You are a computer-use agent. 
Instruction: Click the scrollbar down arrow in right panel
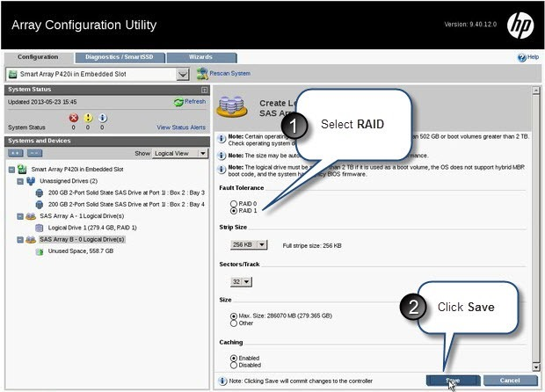535,367
